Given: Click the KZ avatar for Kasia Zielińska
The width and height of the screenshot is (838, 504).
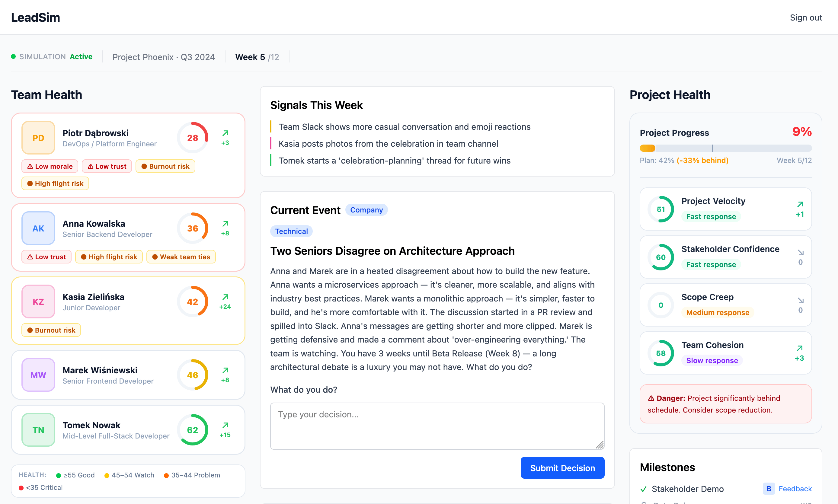Looking at the screenshot, I should pyautogui.click(x=38, y=301).
